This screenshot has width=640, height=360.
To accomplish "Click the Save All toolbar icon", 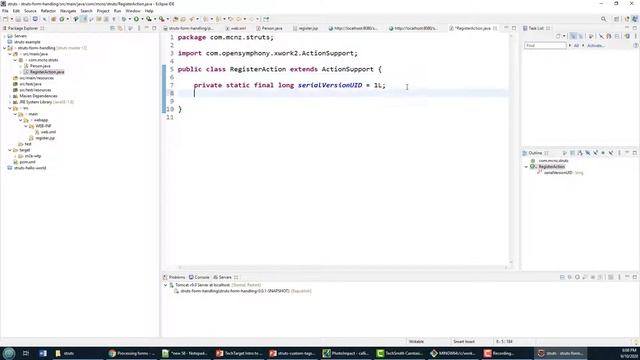I will (x=26, y=19).
